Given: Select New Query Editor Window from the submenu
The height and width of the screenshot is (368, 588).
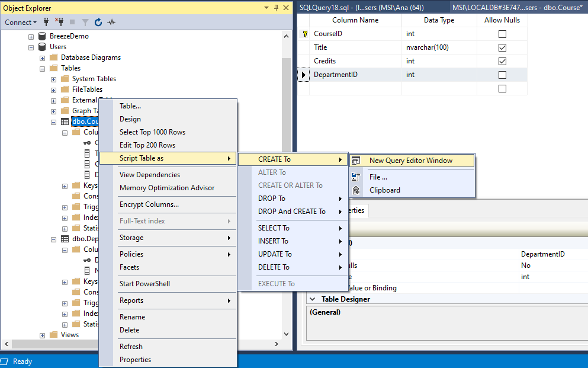Looking at the screenshot, I should (415, 160).
